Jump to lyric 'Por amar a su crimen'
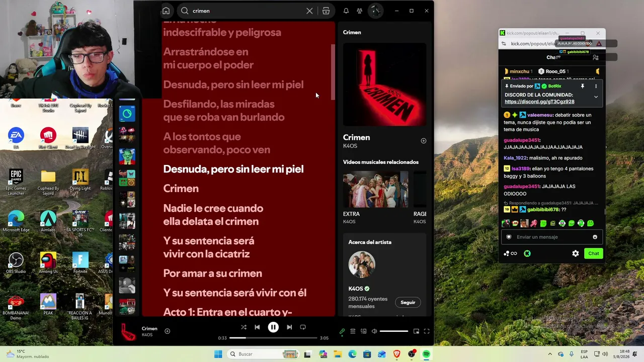Screen dimensions: 644x362 (x=213, y=274)
